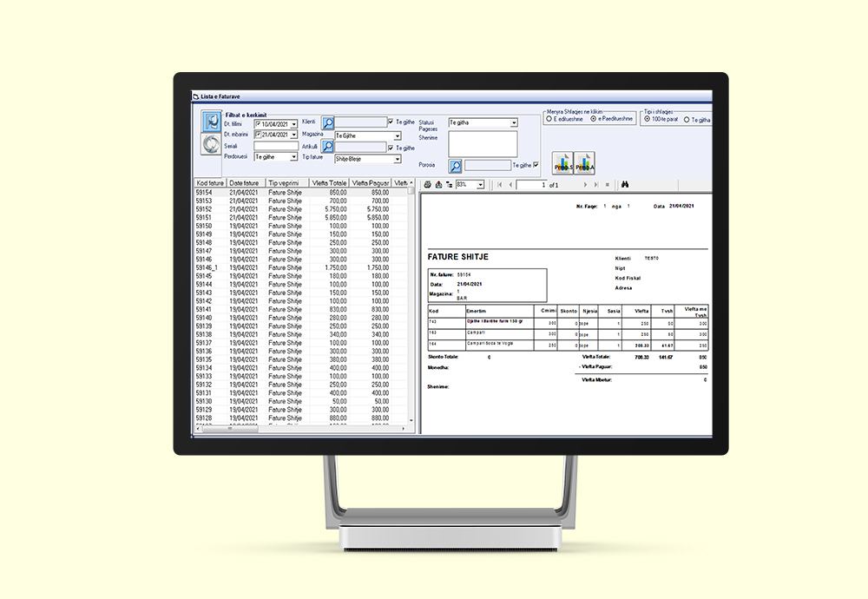
Task: Click the Artikulli lookup magnifier icon
Action: (x=328, y=148)
